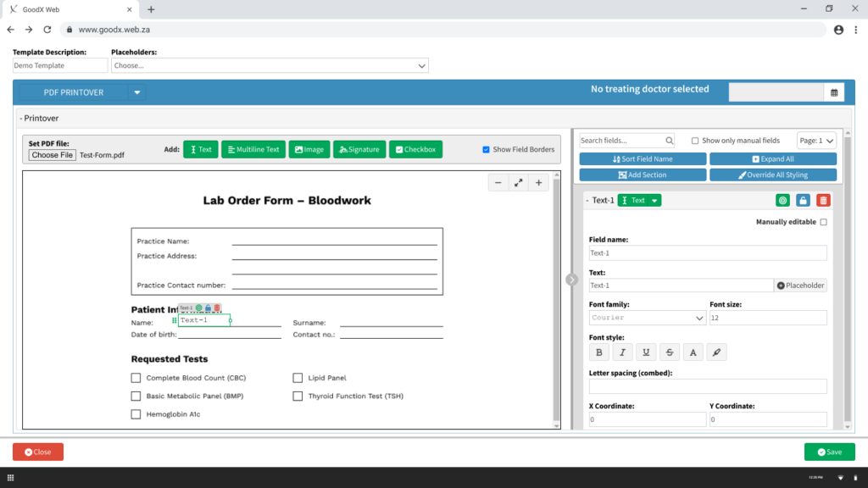The image size is (868, 488).
Task: Open the font color picker
Action: [693, 352]
